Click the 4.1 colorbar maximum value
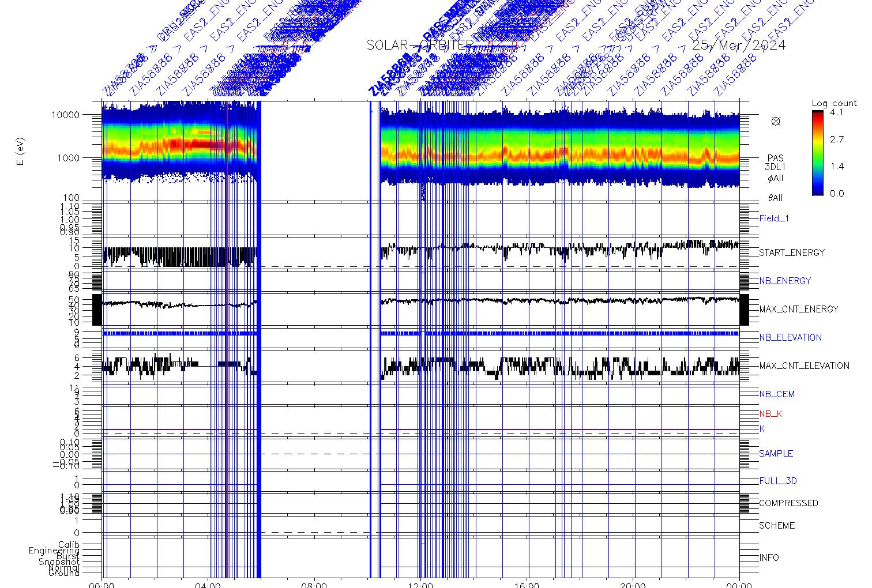Image resolution: width=872 pixels, height=588 pixels. point(836,112)
